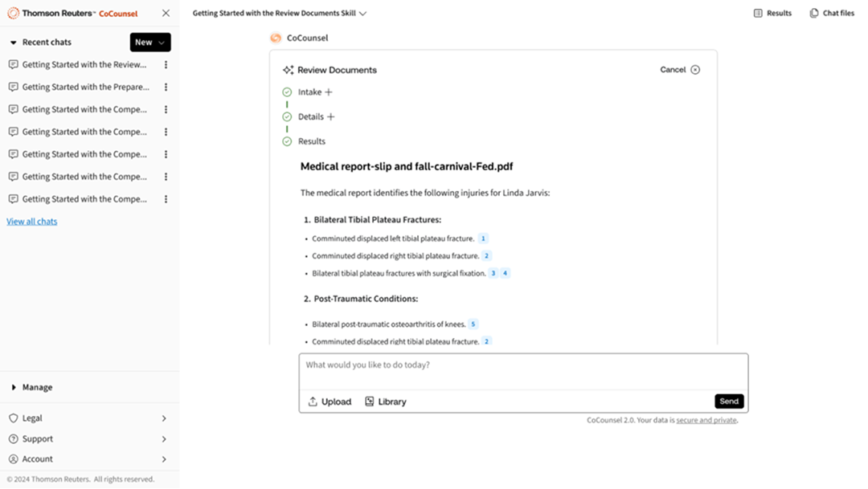This screenshot has width=868, height=489.
Task: Click citation badge 5 for osteoarthritis
Action: [x=473, y=324]
